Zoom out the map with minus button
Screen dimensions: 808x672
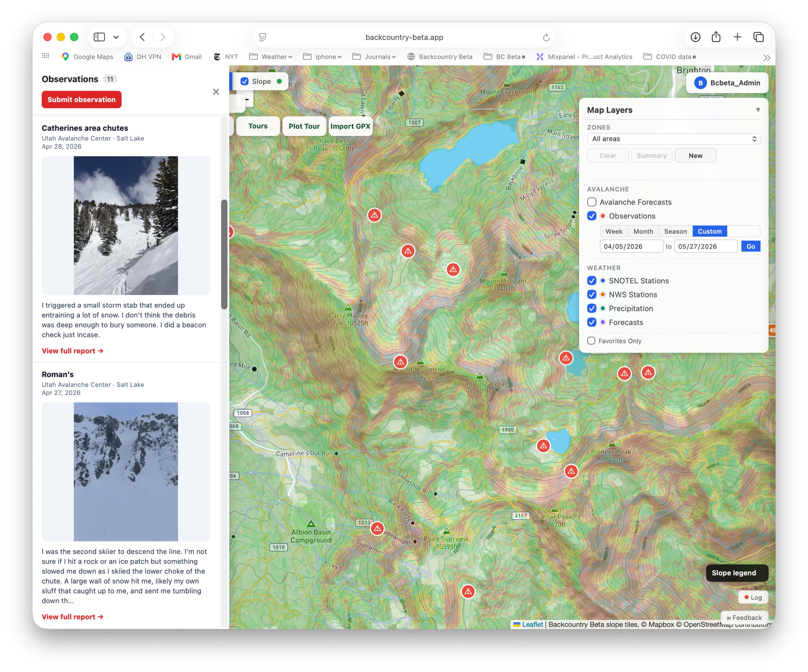click(x=247, y=99)
